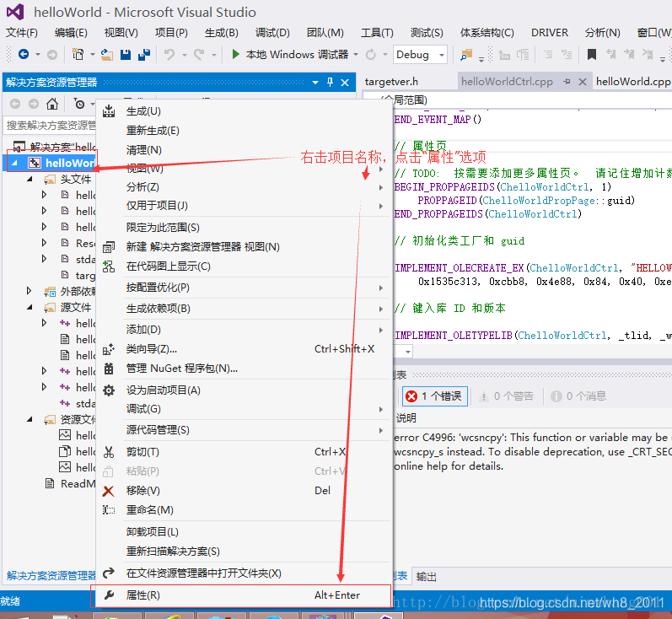Open the 添加(D) submenu
672x619 pixels.
pos(244,330)
